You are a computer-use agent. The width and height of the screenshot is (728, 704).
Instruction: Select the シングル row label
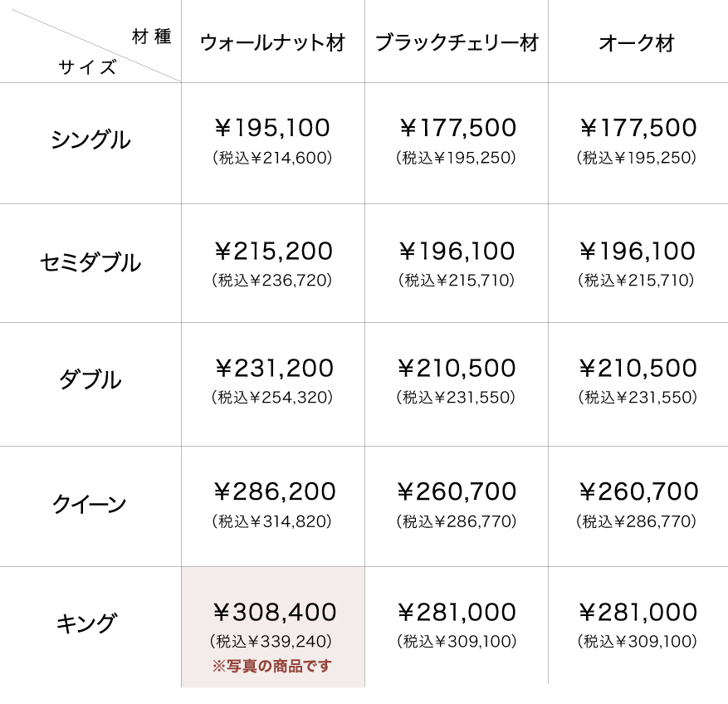[90, 140]
